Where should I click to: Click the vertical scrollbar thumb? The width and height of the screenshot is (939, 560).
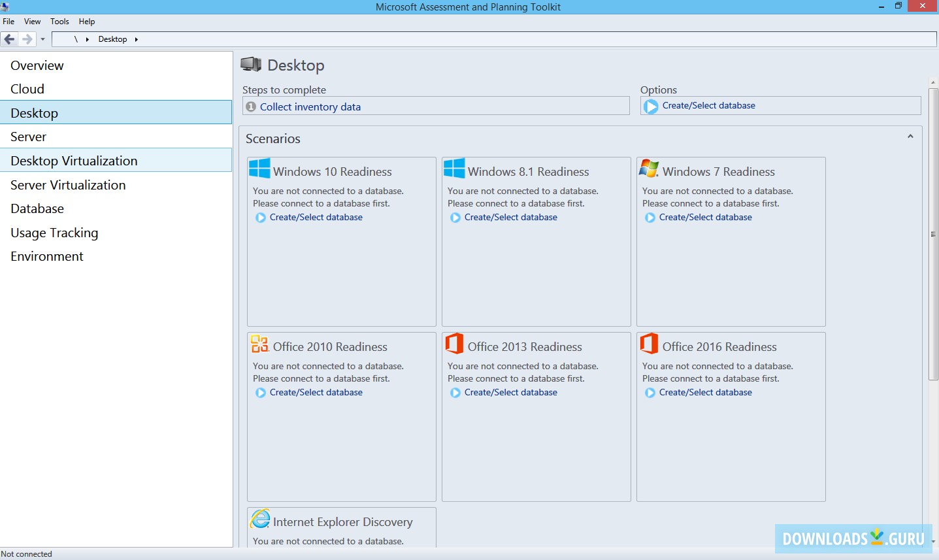[933, 233]
